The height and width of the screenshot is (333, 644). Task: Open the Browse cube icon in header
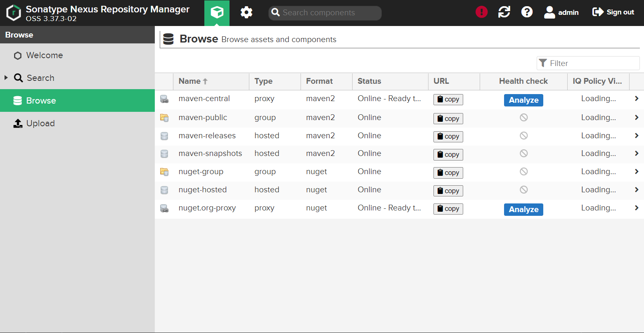(x=217, y=13)
